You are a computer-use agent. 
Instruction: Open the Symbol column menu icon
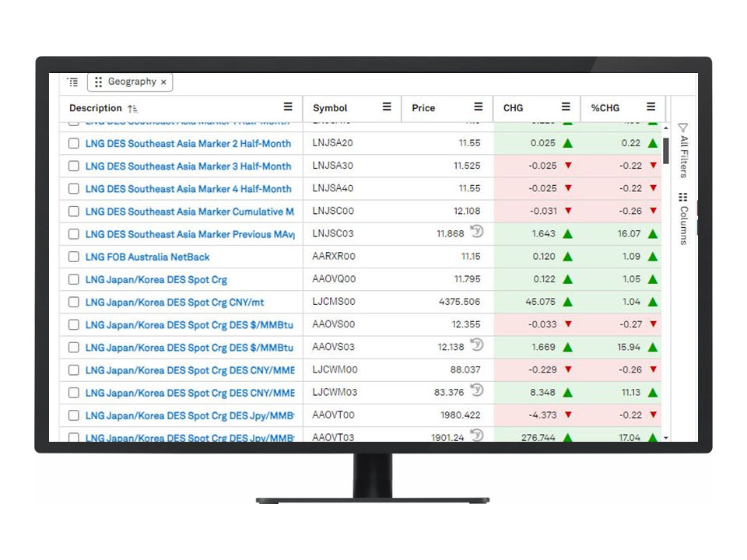[387, 107]
